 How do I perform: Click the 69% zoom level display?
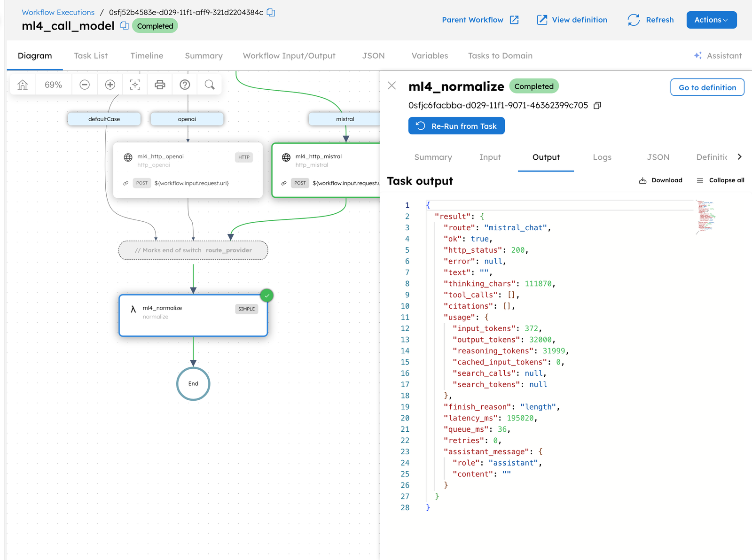(53, 85)
